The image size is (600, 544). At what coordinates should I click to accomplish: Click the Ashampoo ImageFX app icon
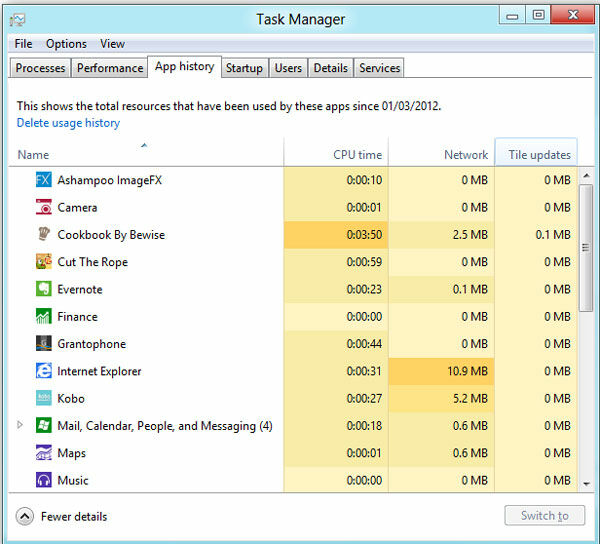click(43, 179)
